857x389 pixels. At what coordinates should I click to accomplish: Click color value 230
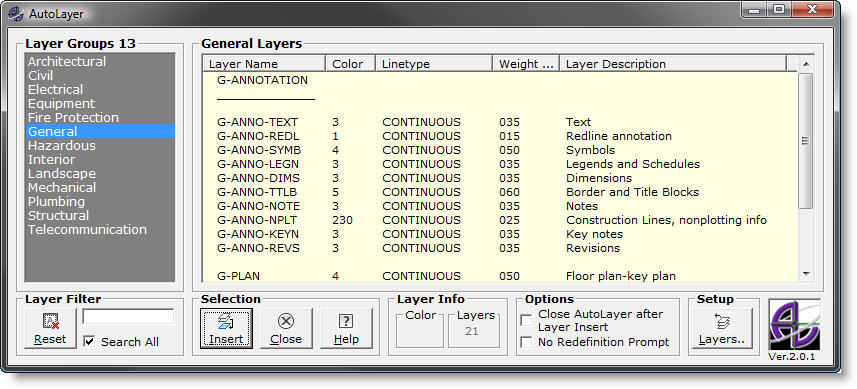coord(342,220)
